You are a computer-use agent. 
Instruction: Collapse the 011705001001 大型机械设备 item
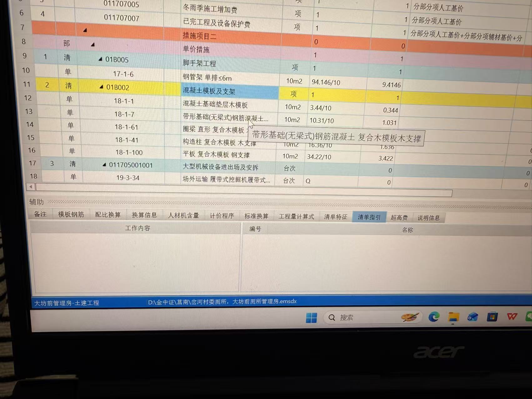point(105,165)
